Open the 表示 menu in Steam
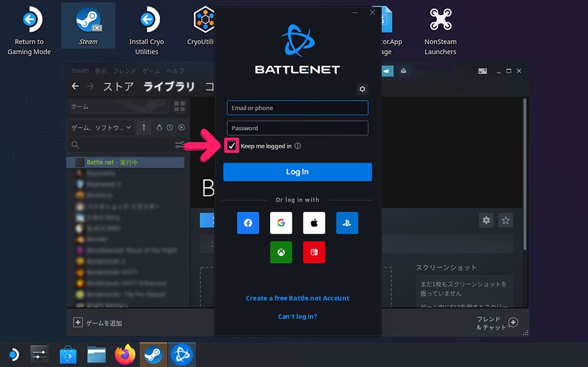The height and width of the screenshot is (367, 588). click(x=101, y=71)
